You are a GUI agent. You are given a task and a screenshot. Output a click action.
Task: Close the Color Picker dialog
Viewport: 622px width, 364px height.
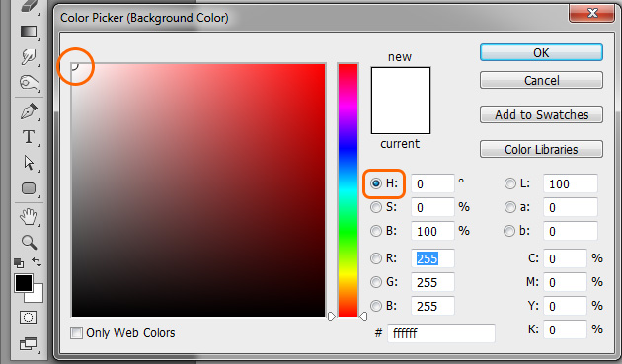click(591, 13)
